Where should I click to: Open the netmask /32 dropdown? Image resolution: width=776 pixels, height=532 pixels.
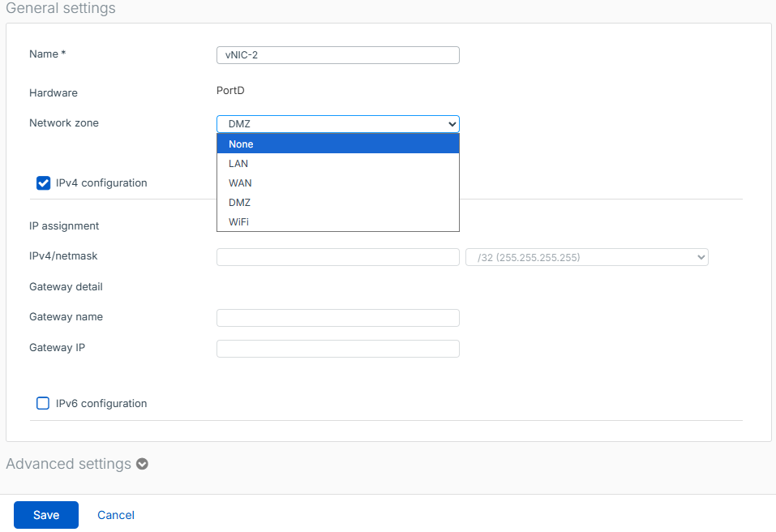tap(586, 257)
